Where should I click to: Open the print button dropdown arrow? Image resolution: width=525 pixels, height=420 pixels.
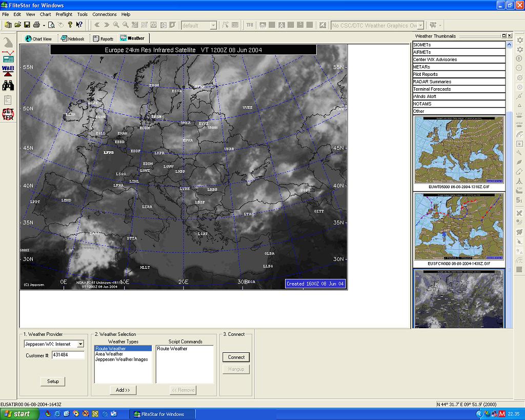click(x=44, y=25)
